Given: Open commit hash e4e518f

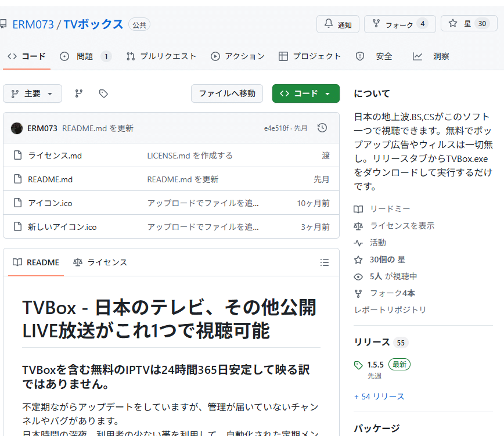Looking at the screenshot, I should (276, 128).
